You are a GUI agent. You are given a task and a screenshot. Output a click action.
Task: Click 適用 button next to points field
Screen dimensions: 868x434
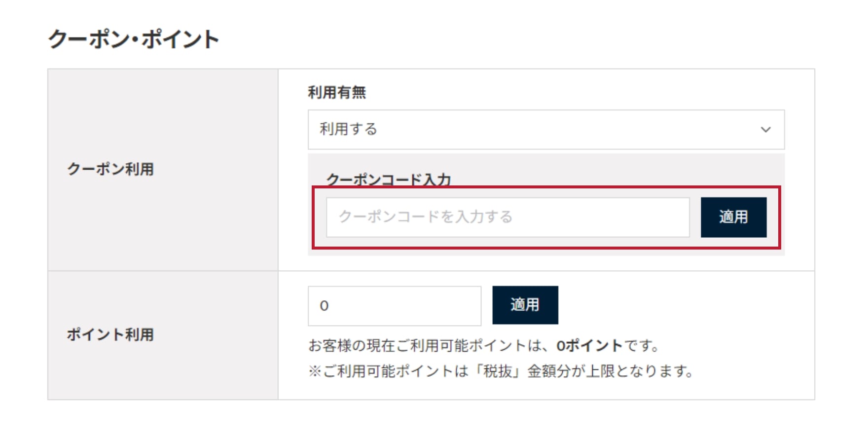coord(525,305)
